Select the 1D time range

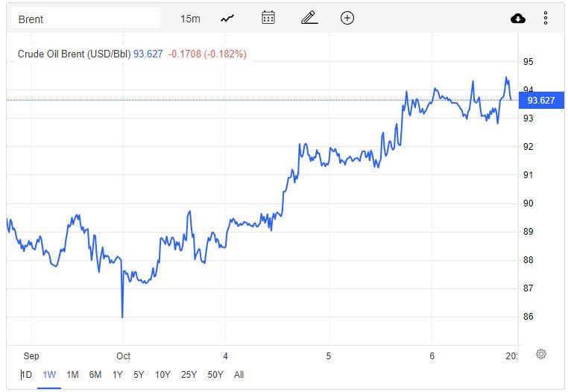tap(26, 375)
